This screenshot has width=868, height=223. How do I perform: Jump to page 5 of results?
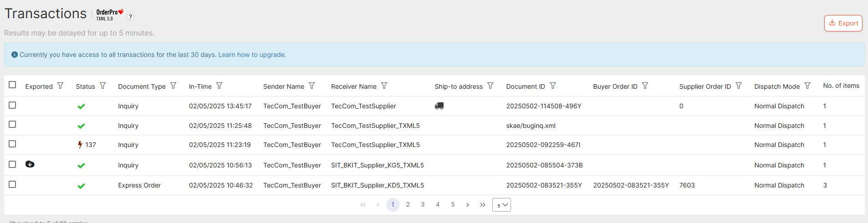(453, 205)
